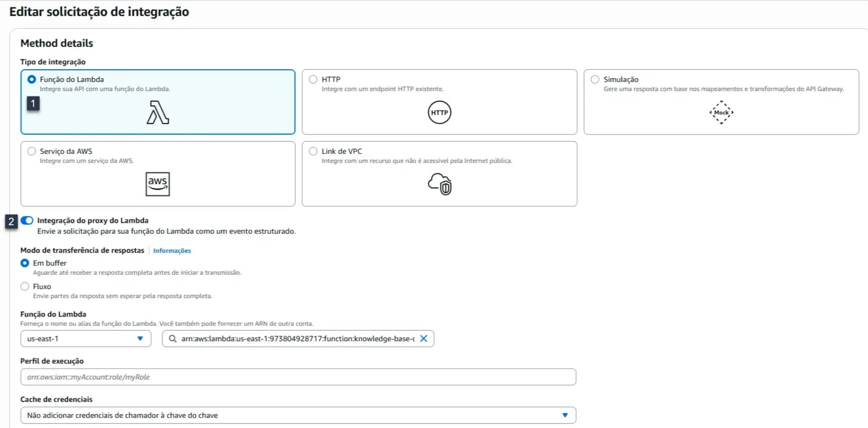Select Link de VPC integration
868x428 pixels.
[313, 151]
